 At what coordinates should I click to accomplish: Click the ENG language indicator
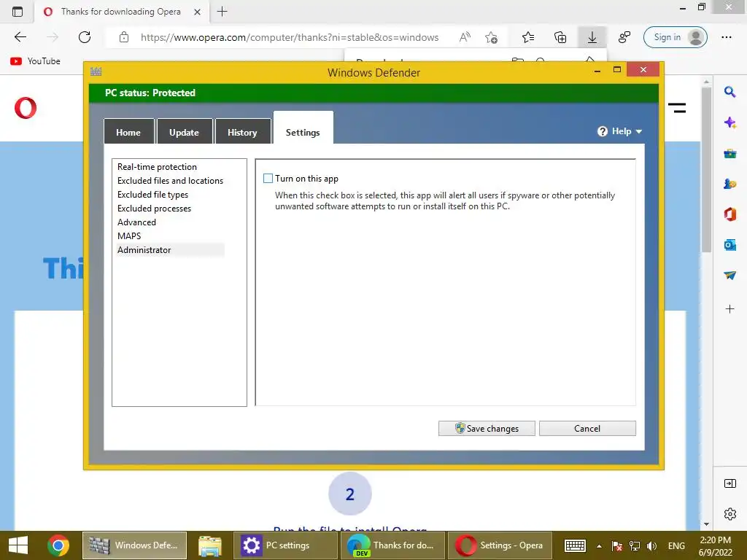point(676,545)
